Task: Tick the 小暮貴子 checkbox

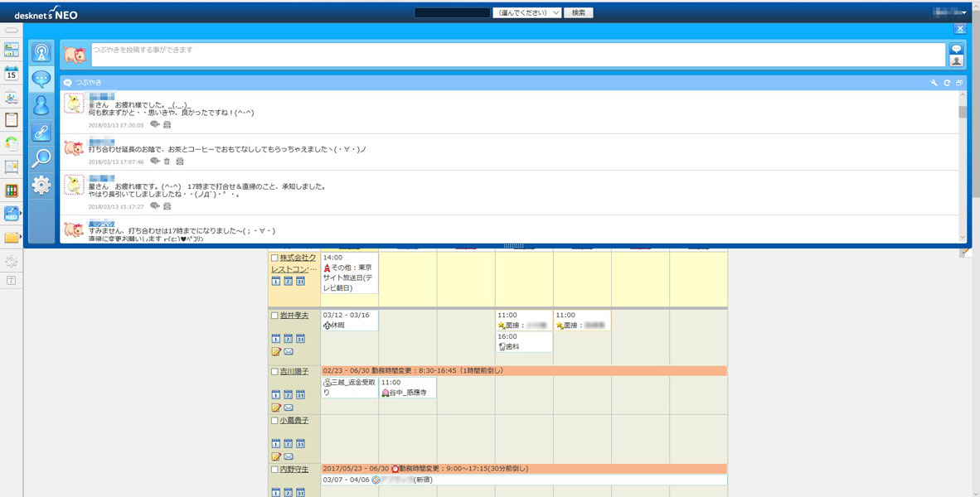Action: (x=274, y=421)
